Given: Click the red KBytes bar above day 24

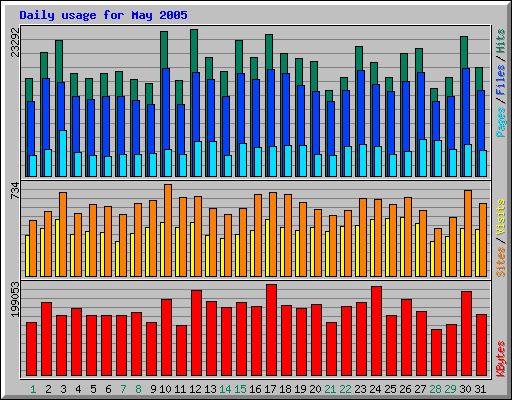Looking at the screenshot, I should tap(376, 331).
